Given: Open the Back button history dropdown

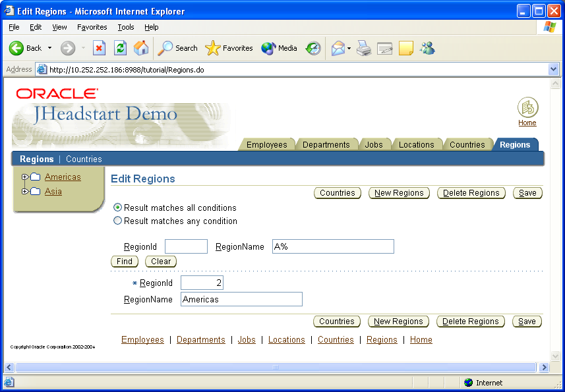Looking at the screenshot, I should point(49,48).
